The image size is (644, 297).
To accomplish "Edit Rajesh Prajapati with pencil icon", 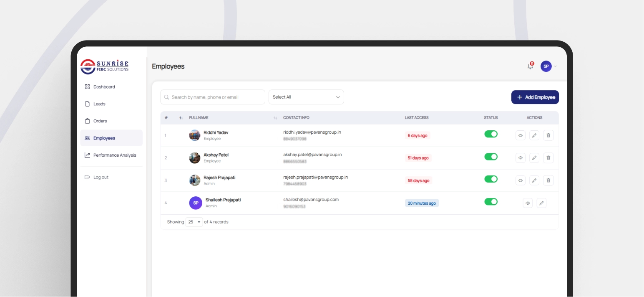I will tap(534, 180).
